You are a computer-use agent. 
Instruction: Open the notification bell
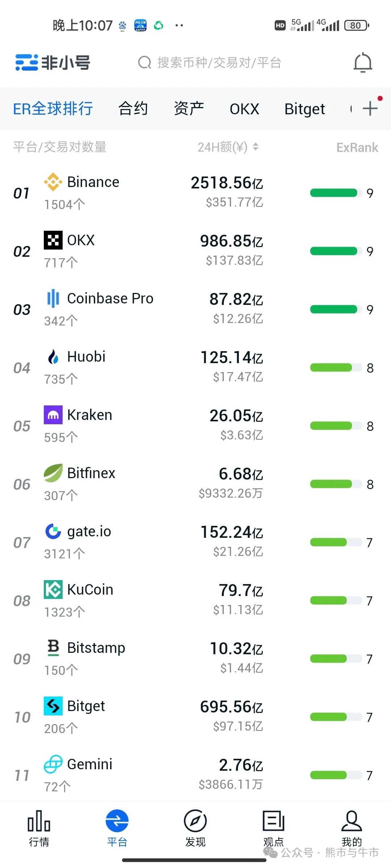[363, 63]
